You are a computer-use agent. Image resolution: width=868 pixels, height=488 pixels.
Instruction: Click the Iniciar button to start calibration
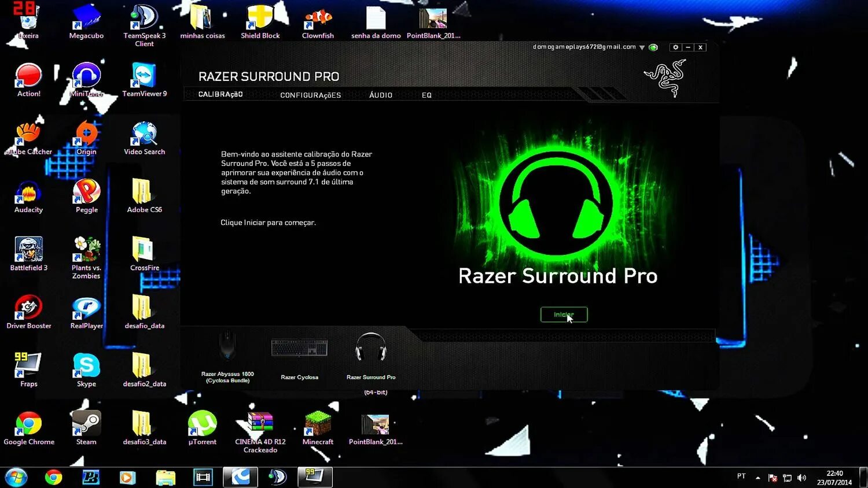(x=564, y=315)
